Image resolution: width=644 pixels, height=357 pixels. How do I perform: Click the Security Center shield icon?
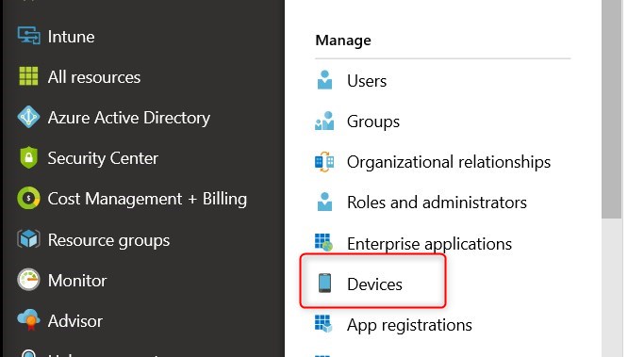28,157
